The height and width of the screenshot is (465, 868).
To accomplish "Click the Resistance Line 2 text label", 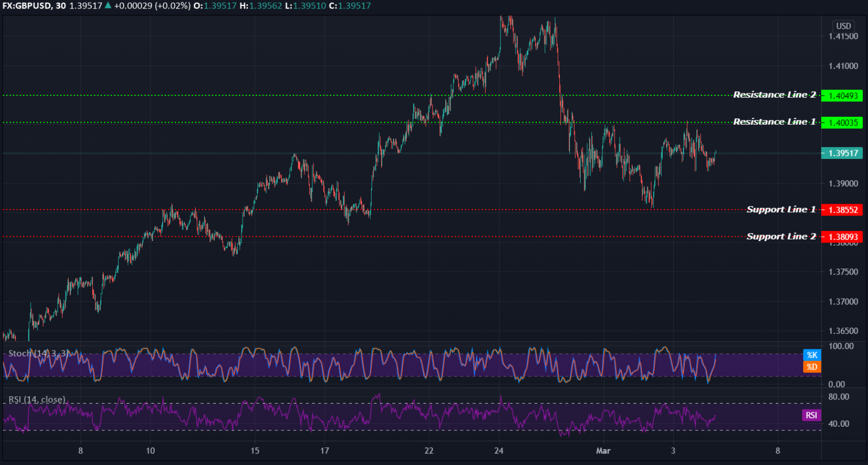I will (x=774, y=95).
